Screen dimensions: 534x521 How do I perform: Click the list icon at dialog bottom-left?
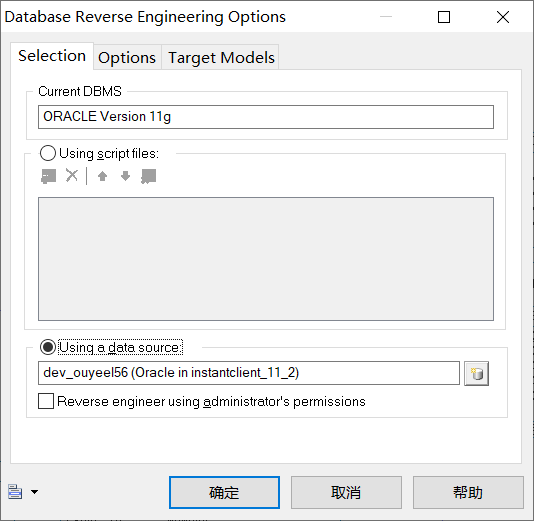pos(15,492)
